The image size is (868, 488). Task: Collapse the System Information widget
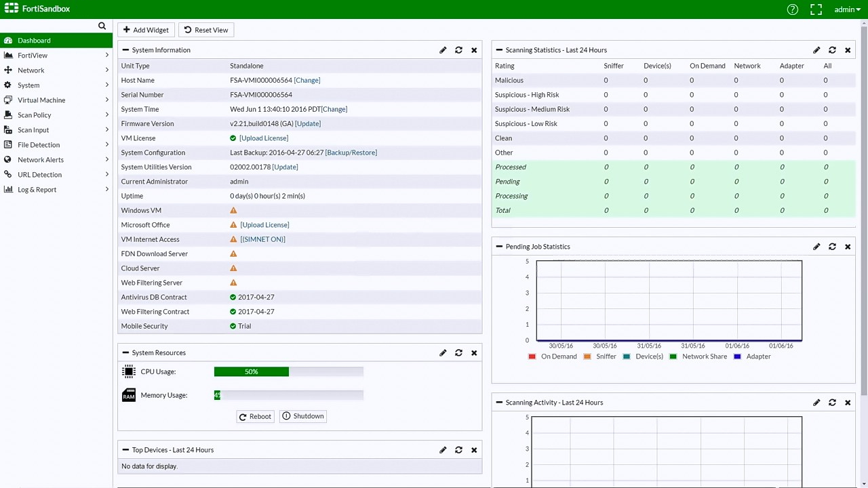click(x=125, y=50)
